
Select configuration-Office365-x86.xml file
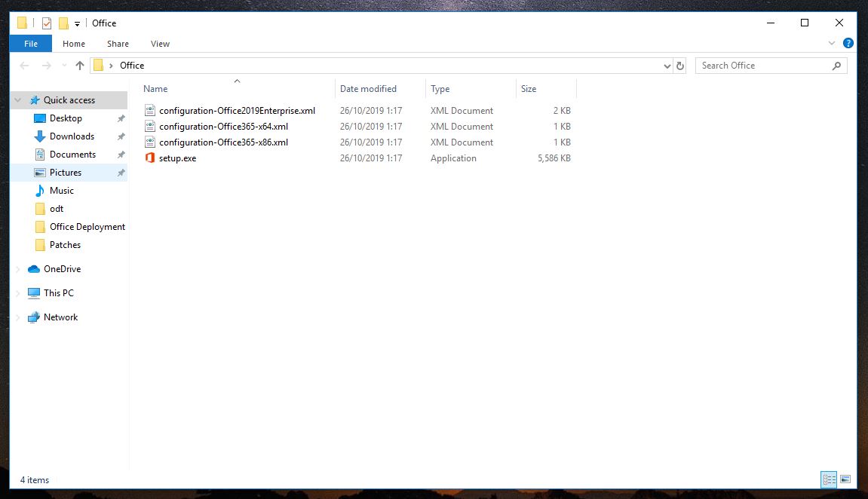click(x=224, y=142)
